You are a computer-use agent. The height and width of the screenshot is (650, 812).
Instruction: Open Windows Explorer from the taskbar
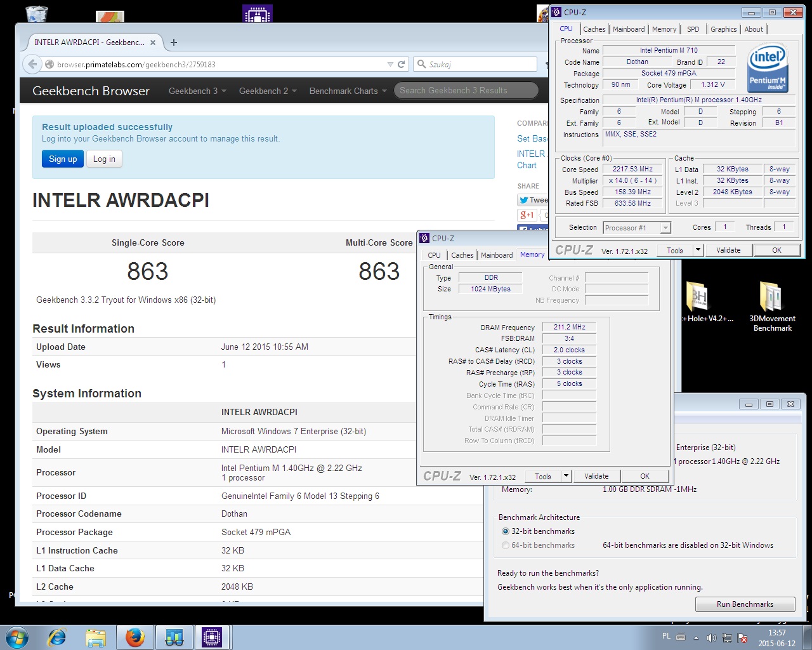click(x=96, y=637)
